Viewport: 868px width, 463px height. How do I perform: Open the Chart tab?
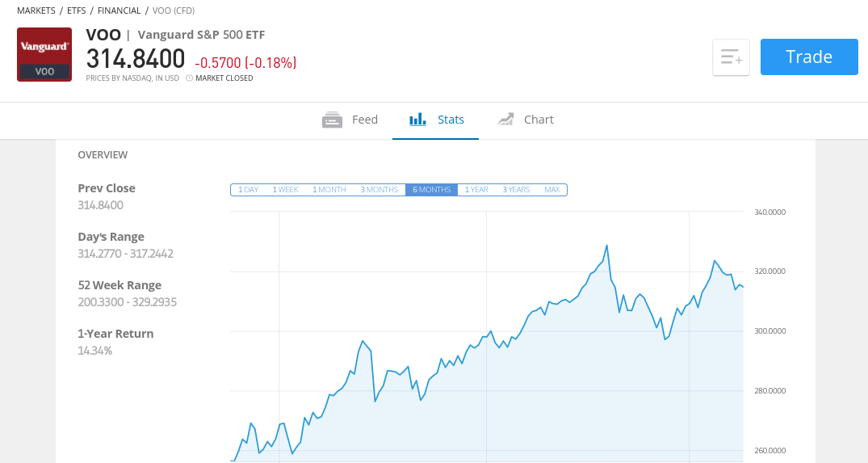tap(525, 120)
